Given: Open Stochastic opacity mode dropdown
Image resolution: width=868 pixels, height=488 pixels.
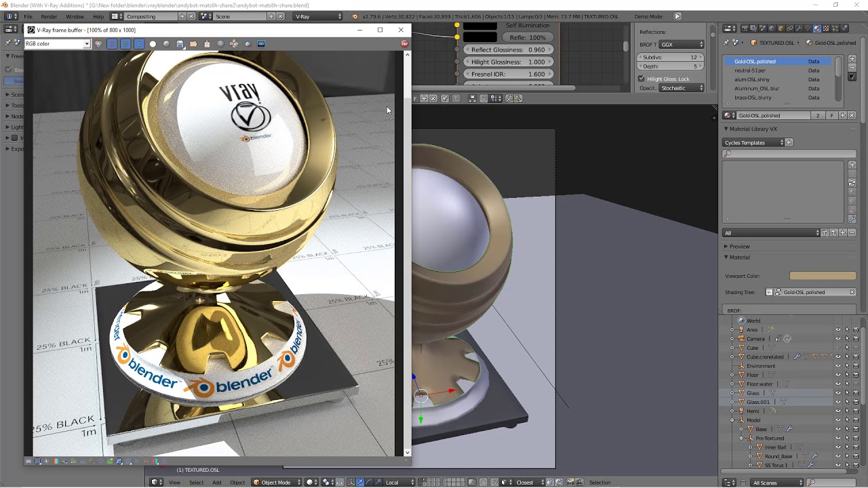Looking at the screenshot, I should [x=682, y=88].
